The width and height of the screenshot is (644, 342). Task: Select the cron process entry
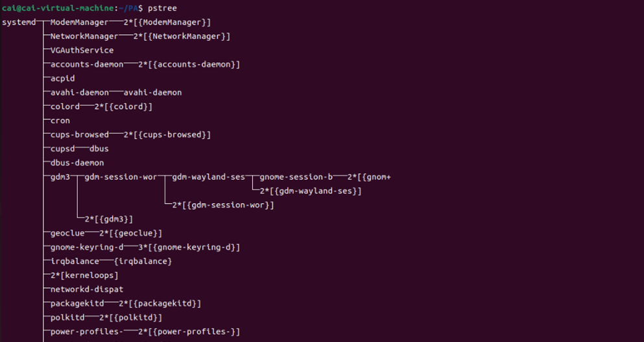(60, 121)
